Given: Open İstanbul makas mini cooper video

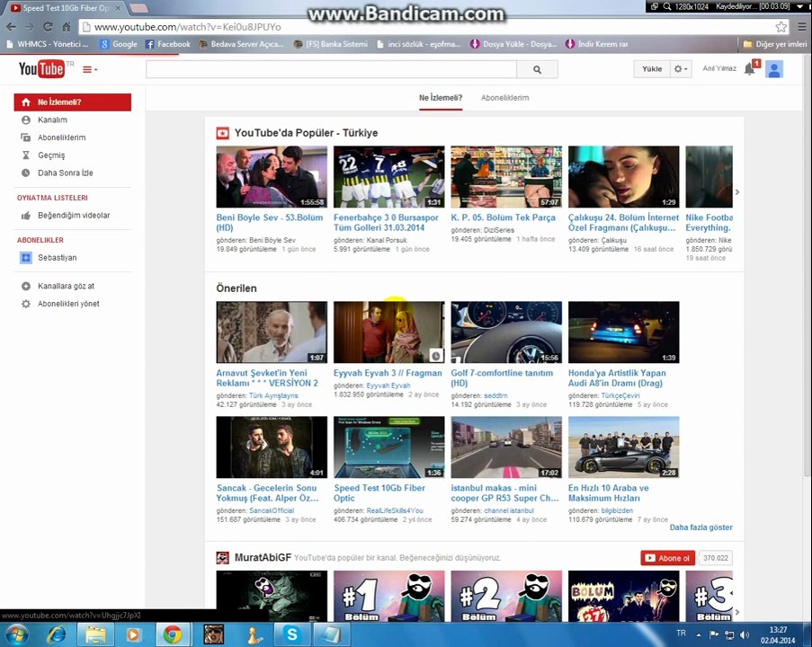Looking at the screenshot, I should [504, 492].
